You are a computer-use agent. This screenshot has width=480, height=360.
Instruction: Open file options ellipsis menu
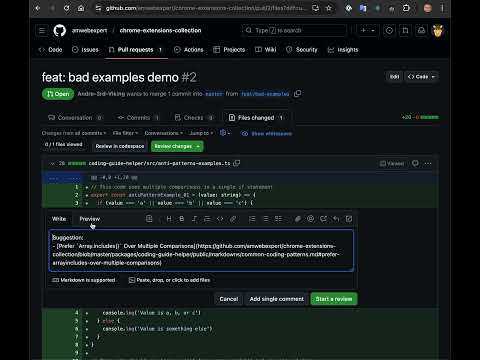point(428,163)
